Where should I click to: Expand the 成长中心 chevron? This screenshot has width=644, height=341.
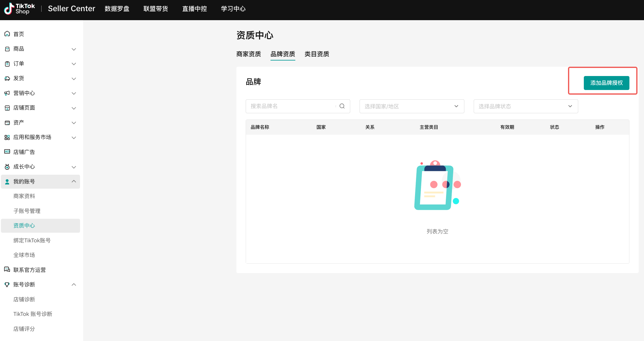(x=74, y=167)
